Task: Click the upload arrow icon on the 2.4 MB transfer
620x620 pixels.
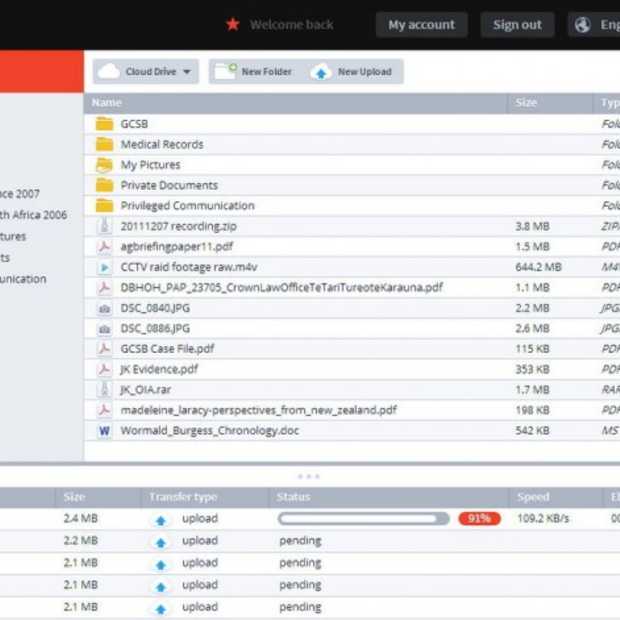Action: pos(161,521)
